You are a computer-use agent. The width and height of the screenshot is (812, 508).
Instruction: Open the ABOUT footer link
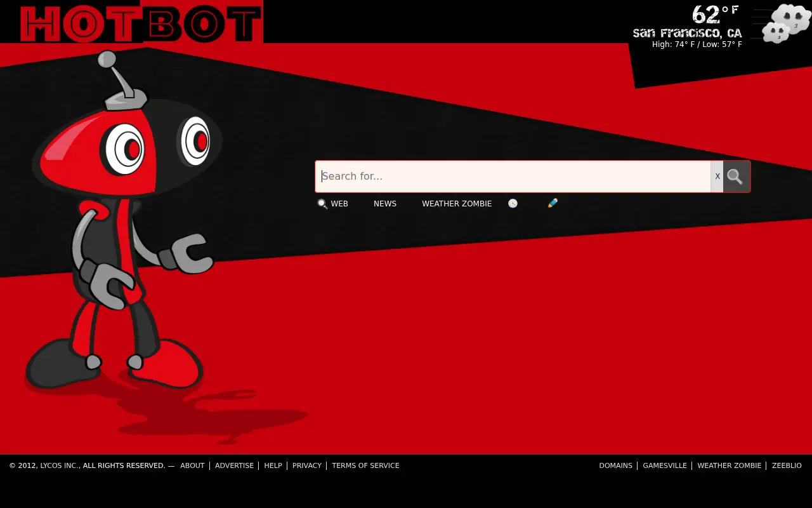click(192, 465)
